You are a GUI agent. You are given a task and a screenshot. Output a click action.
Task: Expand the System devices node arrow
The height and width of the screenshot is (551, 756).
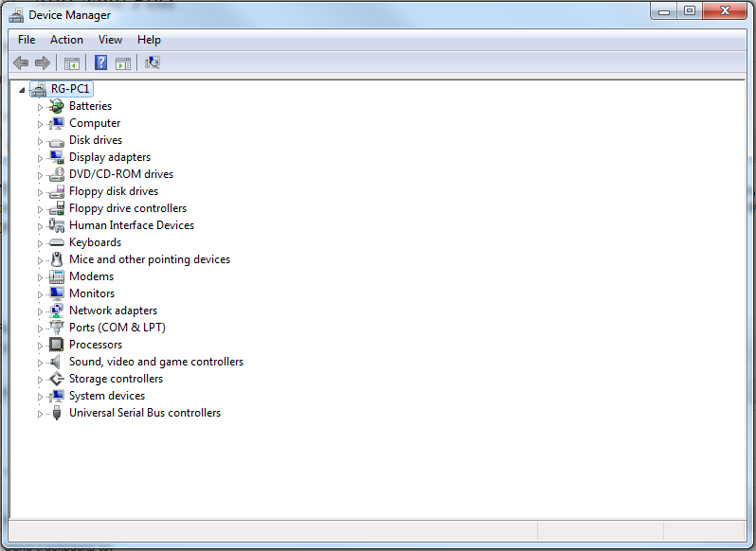(x=41, y=397)
